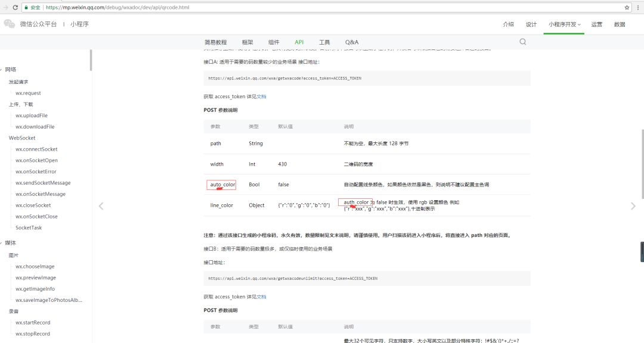Click the default value 430 cell

click(283, 164)
